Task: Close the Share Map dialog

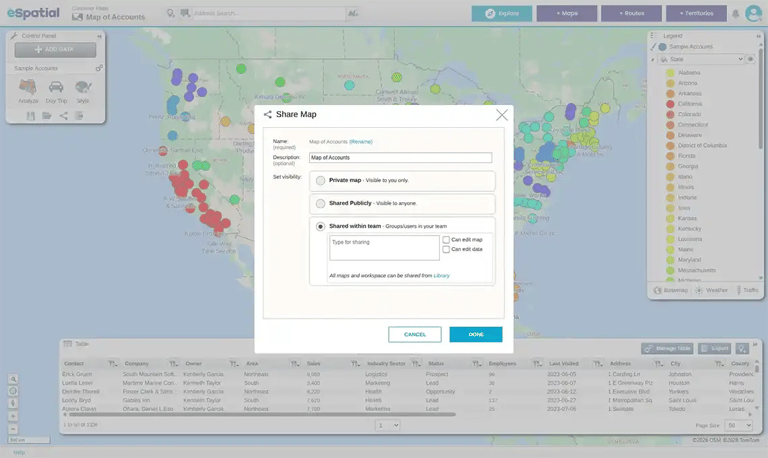Action: 502,115
